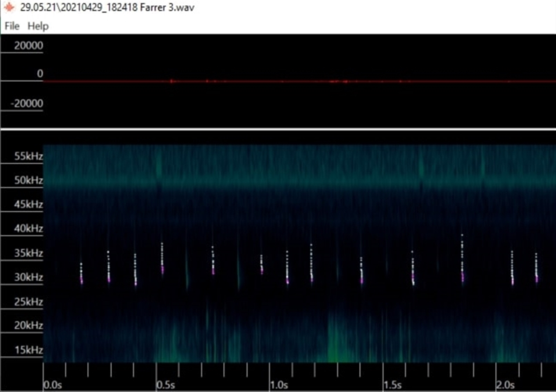Click the 1.5s time axis marker
The width and height of the screenshot is (556, 392).
(x=392, y=385)
